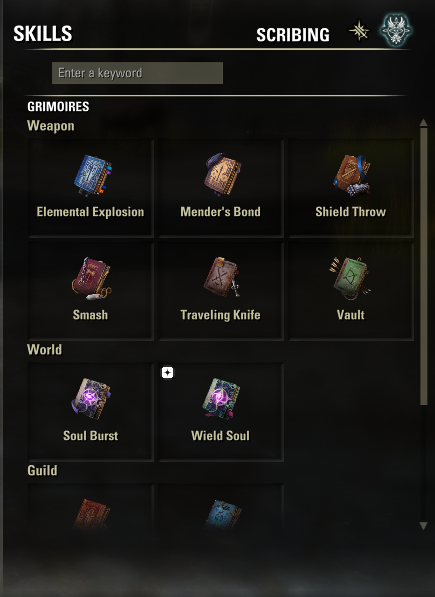This screenshot has width=435, height=597.
Task: Click the Traveling Knife label text
Action: coord(220,315)
